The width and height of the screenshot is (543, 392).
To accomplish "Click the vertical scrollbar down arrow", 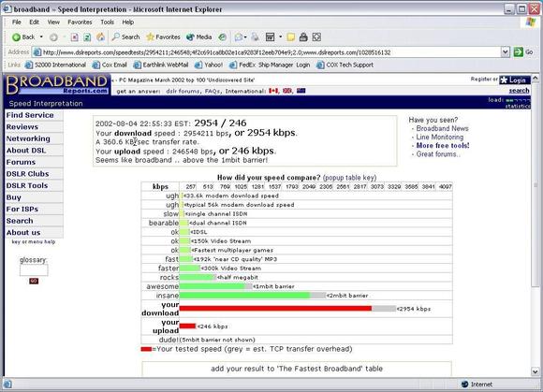I will coord(535,371).
